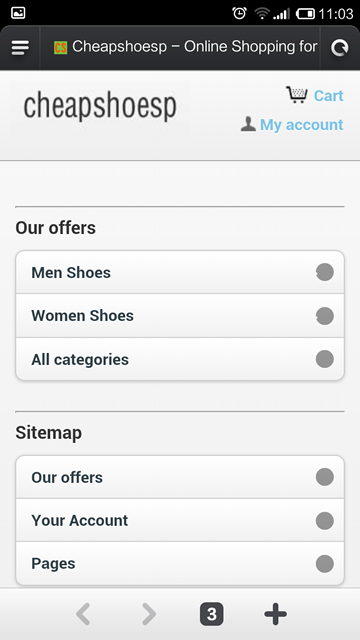Open the My account link
360x640 pixels.
coord(302,124)
